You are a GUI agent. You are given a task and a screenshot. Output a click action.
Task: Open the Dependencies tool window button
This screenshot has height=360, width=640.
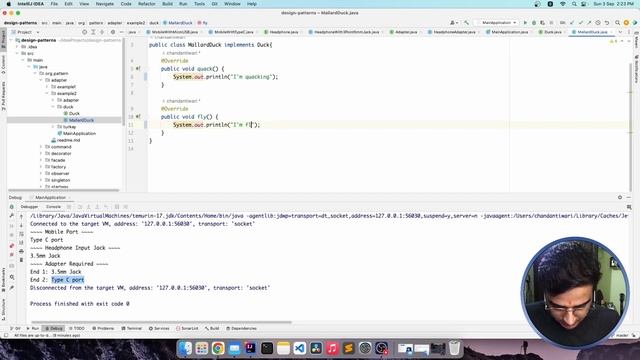tap(242, 328)
